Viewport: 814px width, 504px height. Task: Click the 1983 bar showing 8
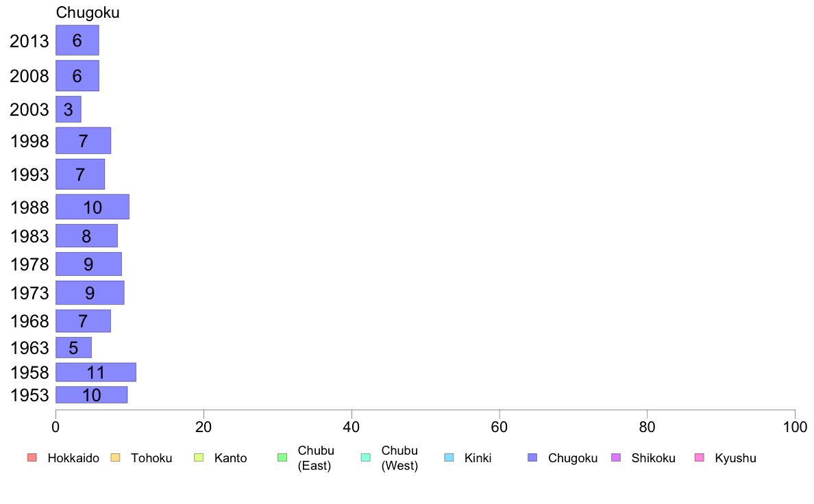pyautogui.click(x=87, y=236)
